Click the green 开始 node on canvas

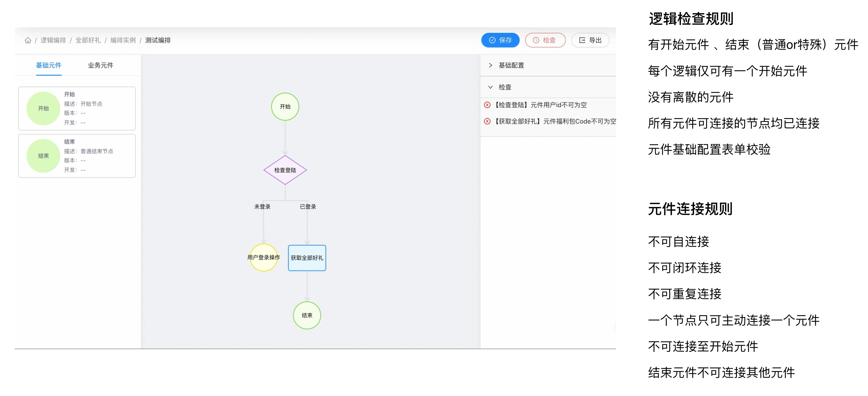[x=285, y=107]
